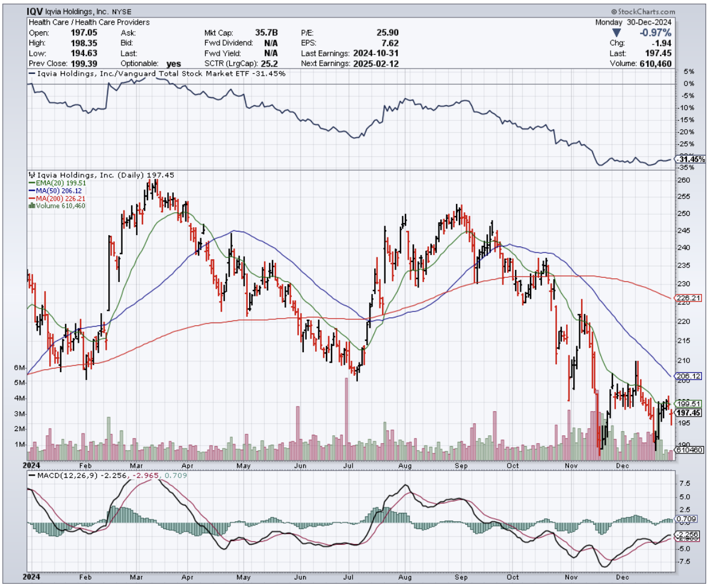The width and height of the screenshot is (711, 588).
Task: Click the 206.12 MA(50) price tag
Action: click(x=689, y=376)
